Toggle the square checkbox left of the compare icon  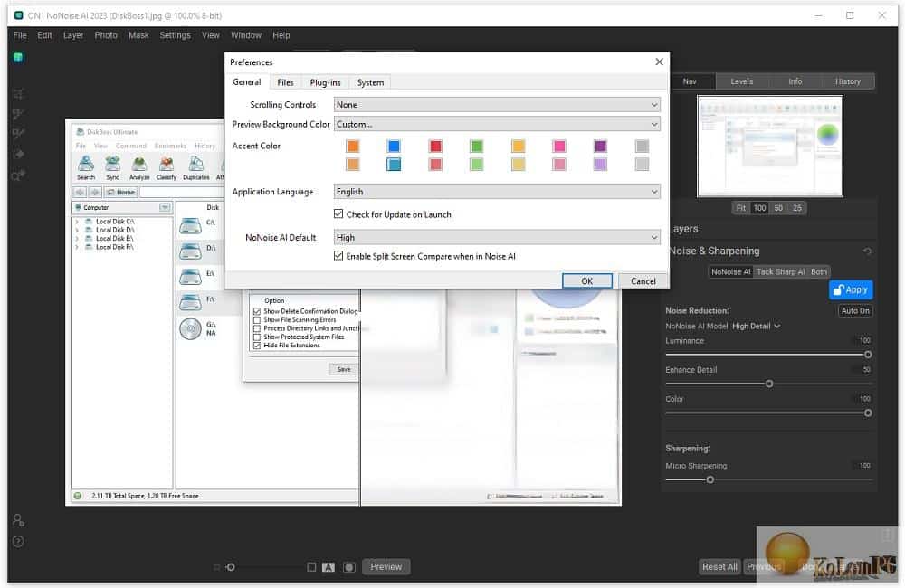pos(311,567)
